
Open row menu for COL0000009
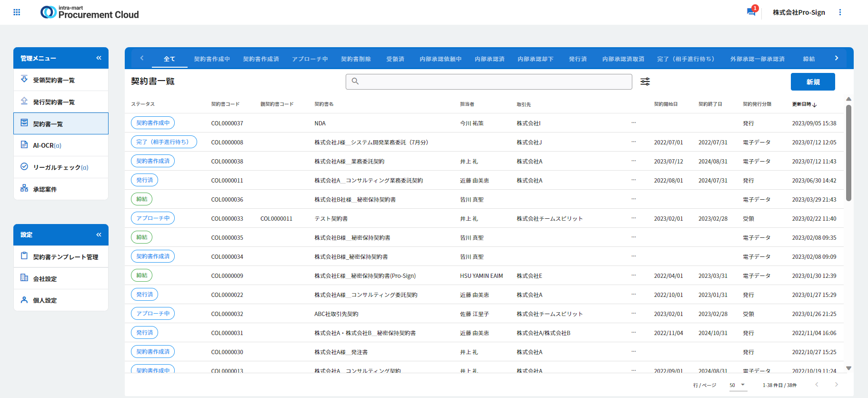click(633, 276)
